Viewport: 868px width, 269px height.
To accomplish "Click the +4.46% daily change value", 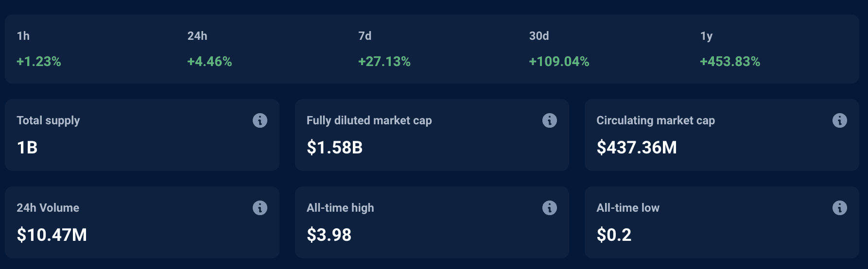I will [209, 62].
